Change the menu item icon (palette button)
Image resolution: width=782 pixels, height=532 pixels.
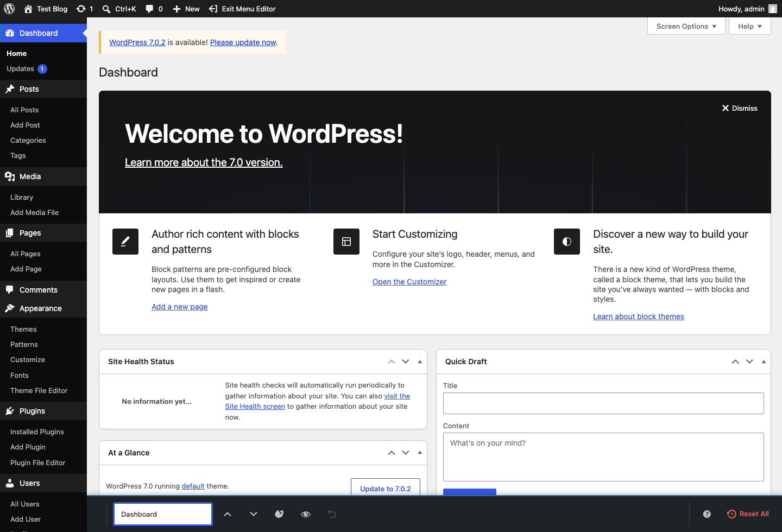[x=279, y=514]
